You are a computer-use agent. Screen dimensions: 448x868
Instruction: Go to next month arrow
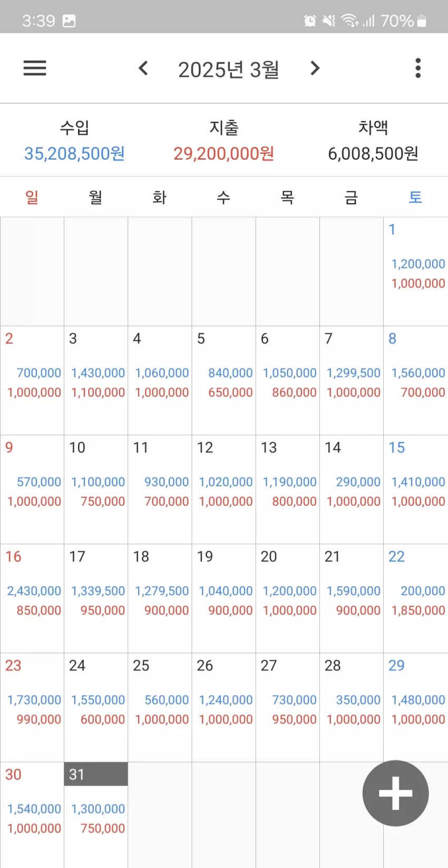pyautogui.click(x=315, y=68)
